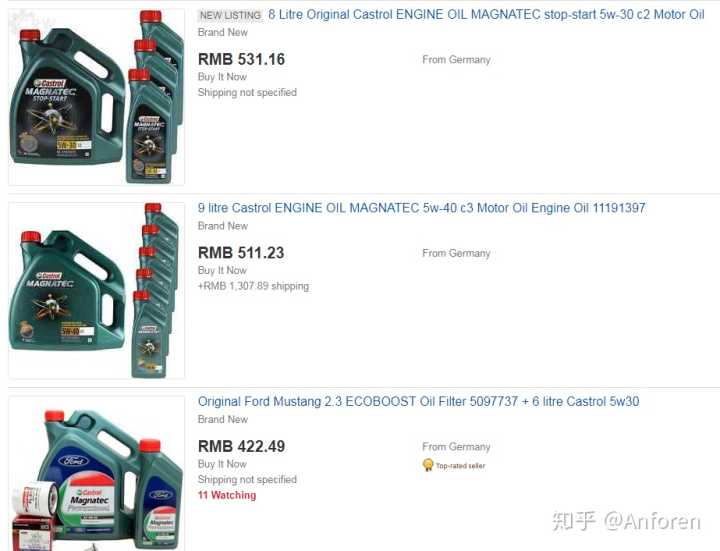Open the 8 Litre Castrol Magnatec stop-start listing title
720x551 pixels.
coord(486,15)
